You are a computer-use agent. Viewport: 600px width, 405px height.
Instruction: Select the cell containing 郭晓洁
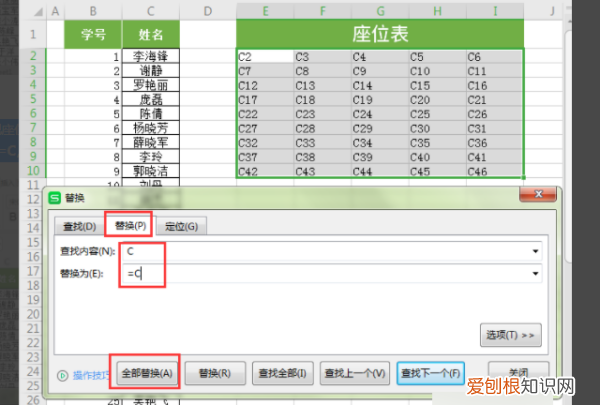[151, 171]
